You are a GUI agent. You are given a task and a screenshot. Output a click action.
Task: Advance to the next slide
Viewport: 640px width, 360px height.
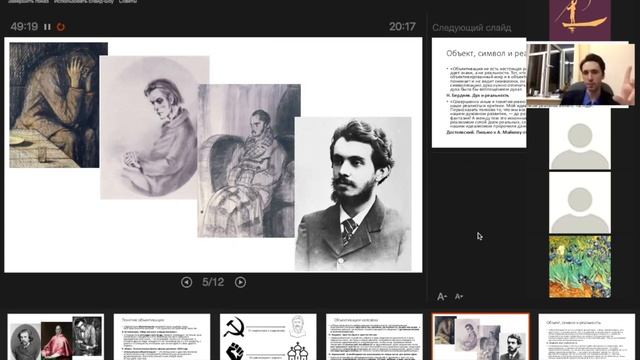240,282
